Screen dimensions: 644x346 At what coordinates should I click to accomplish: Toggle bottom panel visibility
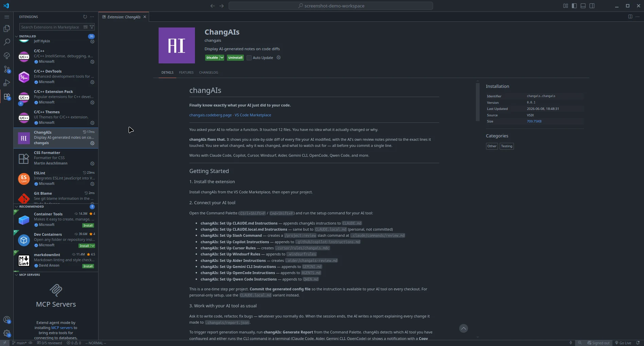pos(583,6)
